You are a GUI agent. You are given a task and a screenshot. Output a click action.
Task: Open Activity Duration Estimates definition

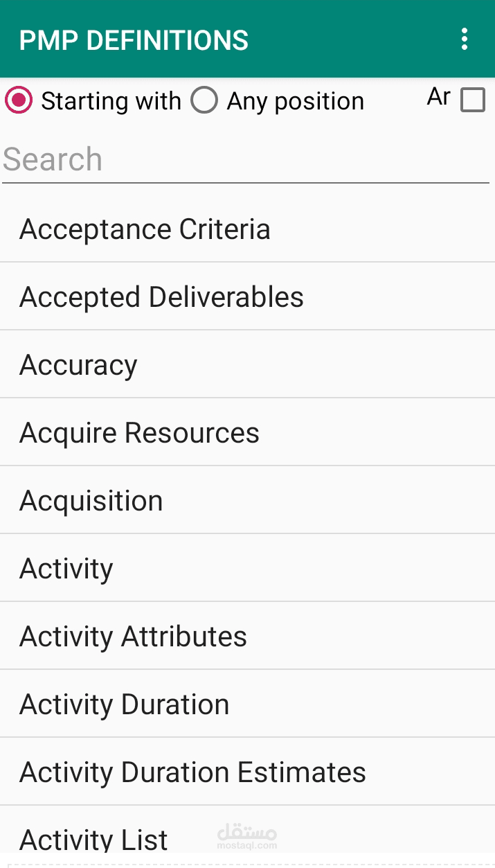pos(192,772)
